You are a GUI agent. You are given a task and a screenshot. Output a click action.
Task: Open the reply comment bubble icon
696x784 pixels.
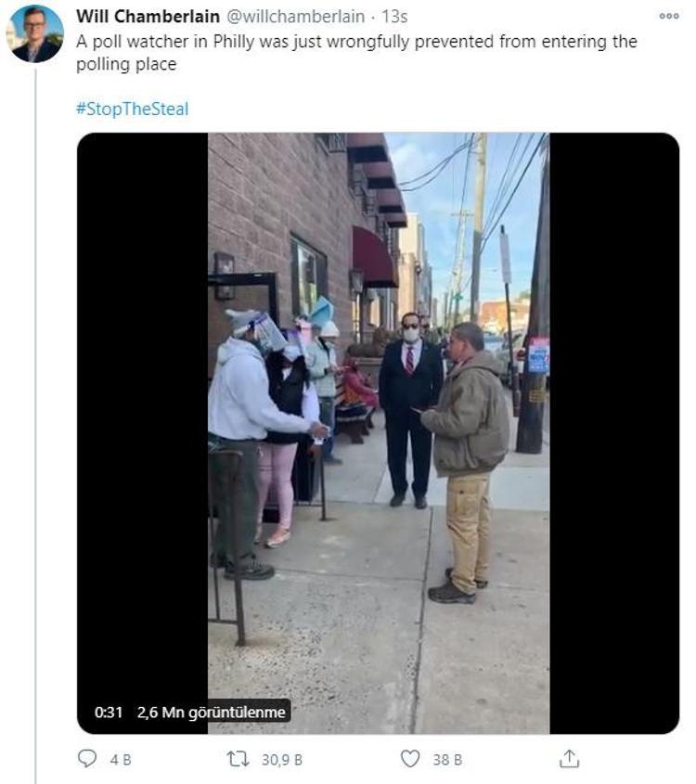[87, 759]
